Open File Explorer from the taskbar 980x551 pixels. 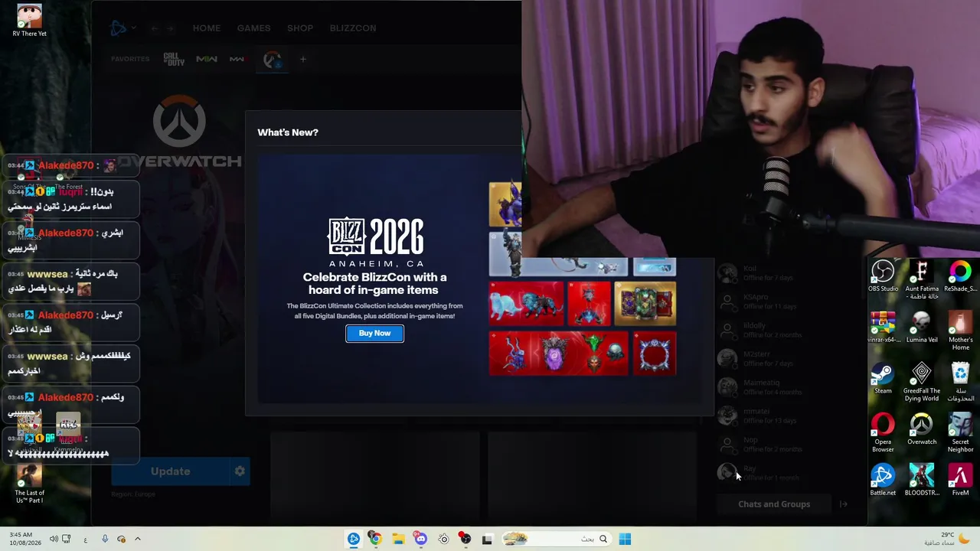(398, 540)
